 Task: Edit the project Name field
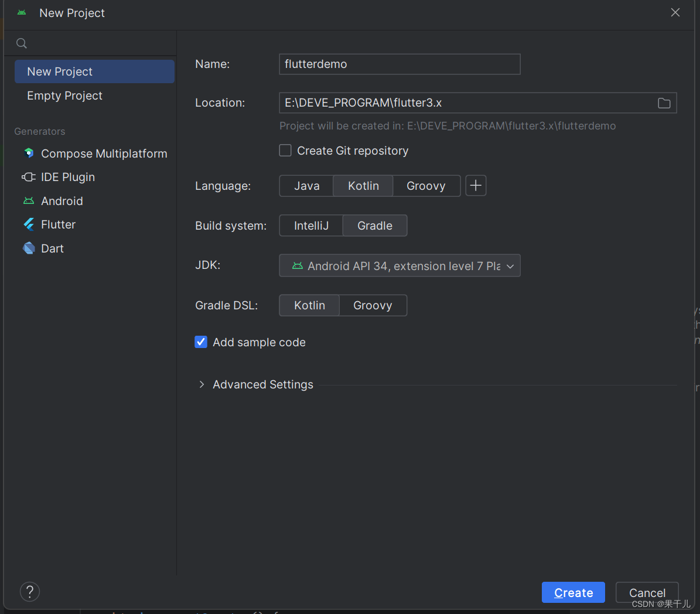[399, 64]
